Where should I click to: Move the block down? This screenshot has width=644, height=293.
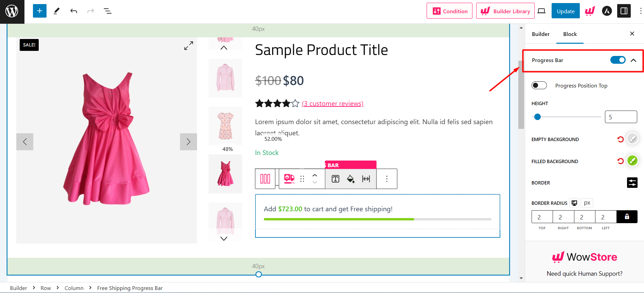pos(315,182)
